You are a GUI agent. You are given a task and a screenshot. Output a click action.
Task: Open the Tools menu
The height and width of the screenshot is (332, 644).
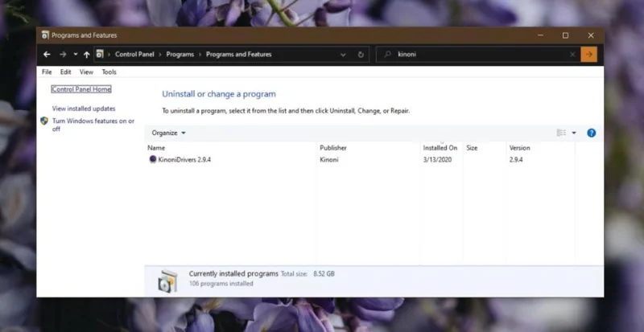109,72
